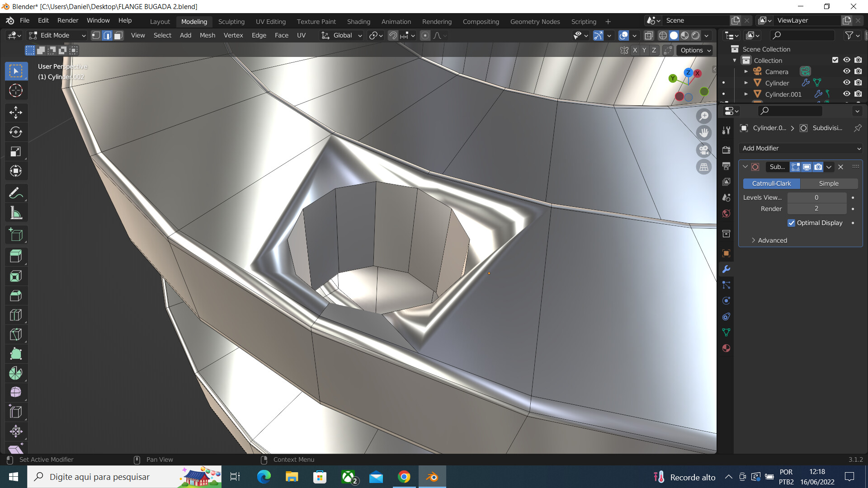Open the Mesh menu

pyautogui.click(x=208, y=35)
